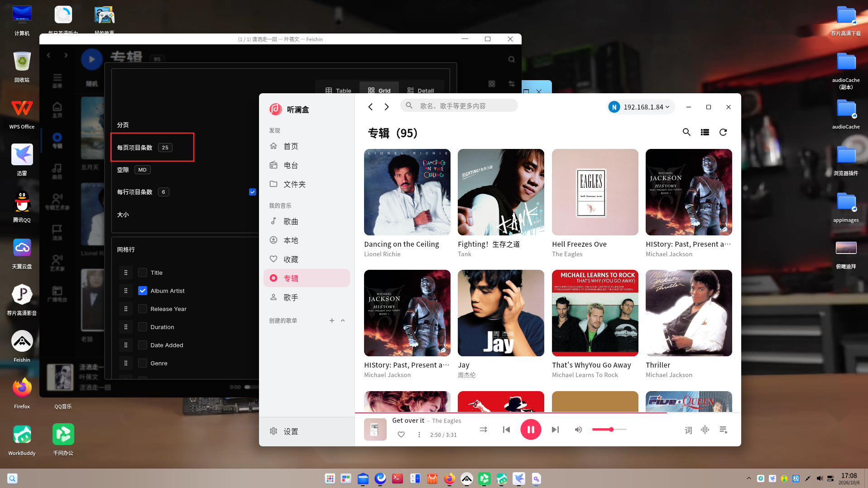
Task: Seek on the song progress bar
Action: (x=548, y=413)
